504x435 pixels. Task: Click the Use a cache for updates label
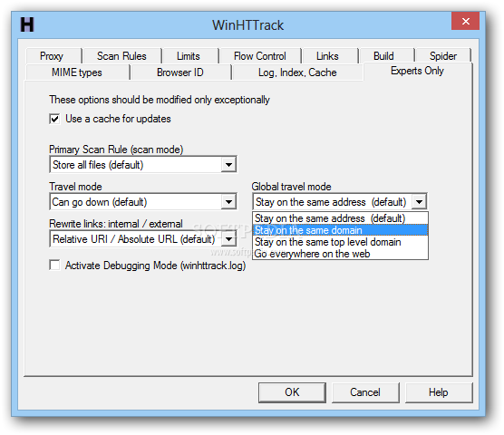[118, 119]
